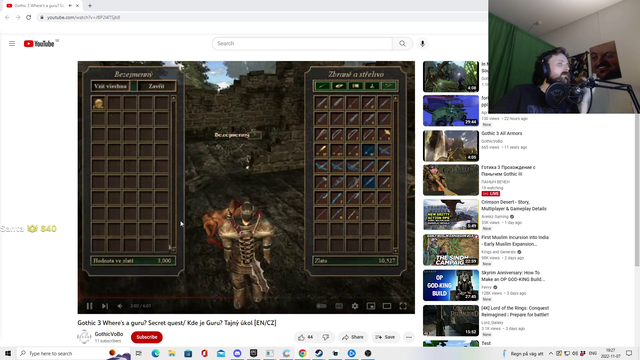The width and height of the screenshot is (640, 360).
Task: Go forward in browser history
Action: (x=18, y=17)
